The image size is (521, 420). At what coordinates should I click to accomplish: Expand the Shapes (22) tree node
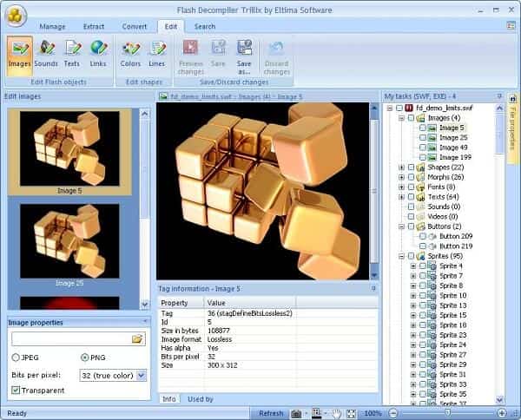tap(401, 167)
